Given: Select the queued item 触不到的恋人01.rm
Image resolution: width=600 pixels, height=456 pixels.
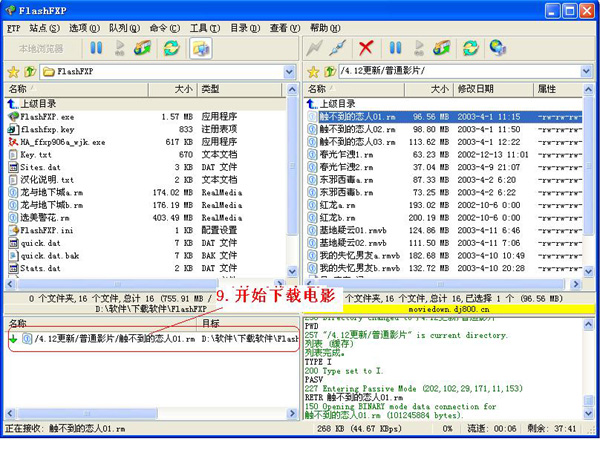Looking at the screenshot, I should [x=110, y=338].
